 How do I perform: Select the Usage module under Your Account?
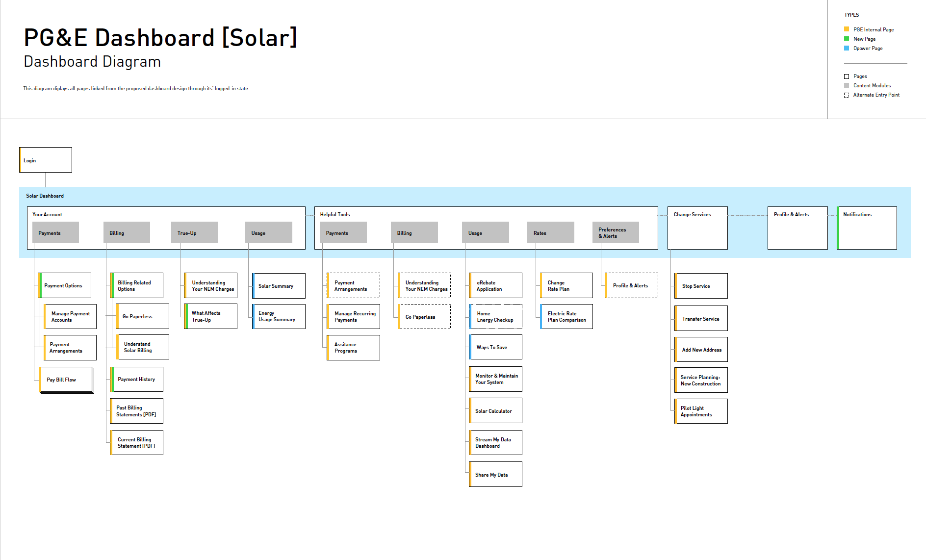pos(269,232)
